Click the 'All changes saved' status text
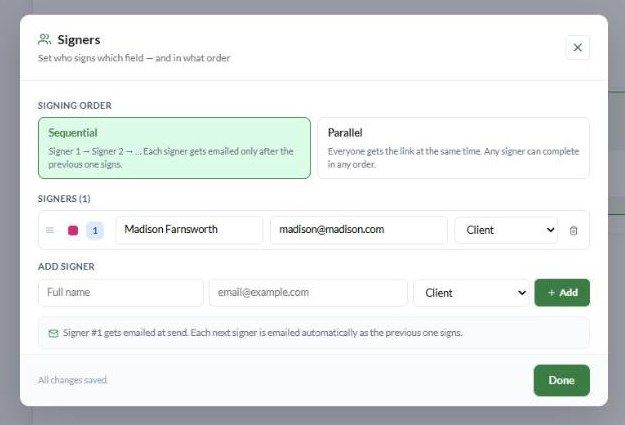 coord(73,380)
